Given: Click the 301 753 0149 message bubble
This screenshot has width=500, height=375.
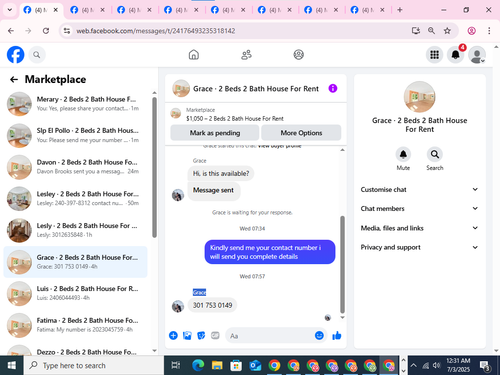Looking at the screenshot, I should 212,305.
